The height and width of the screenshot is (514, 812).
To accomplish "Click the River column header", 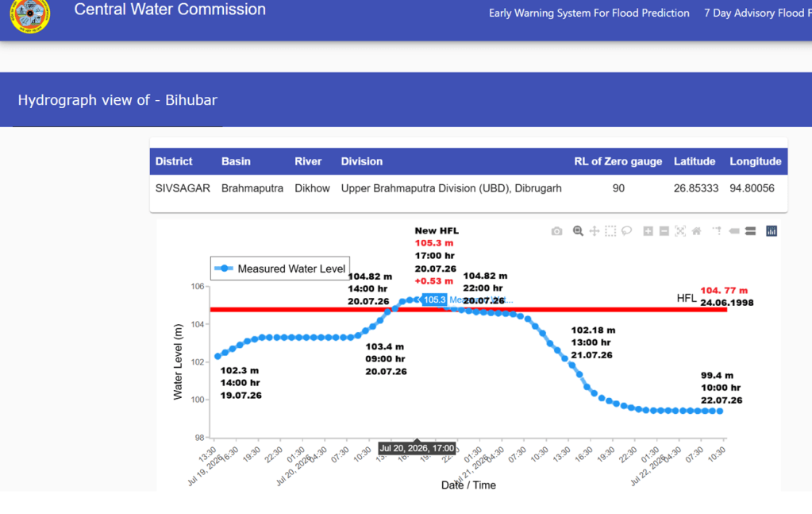I will click(308, 161).
